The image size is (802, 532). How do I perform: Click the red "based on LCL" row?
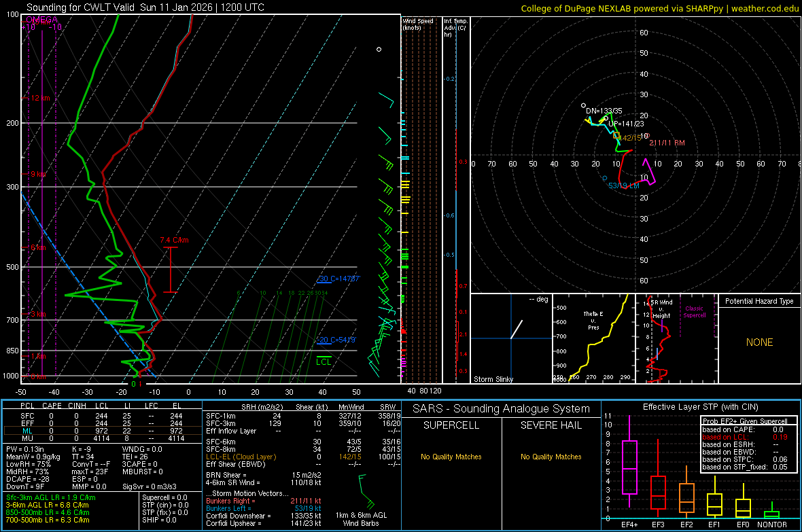click(x=745, y=437)
